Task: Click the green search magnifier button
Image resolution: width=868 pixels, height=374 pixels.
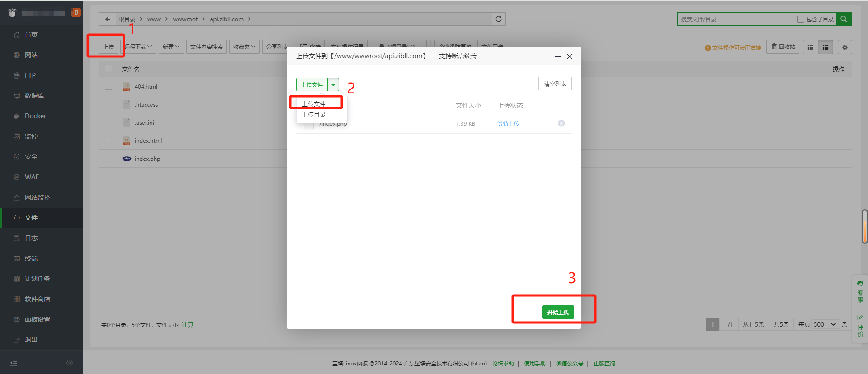Action: tap(844, 19)
